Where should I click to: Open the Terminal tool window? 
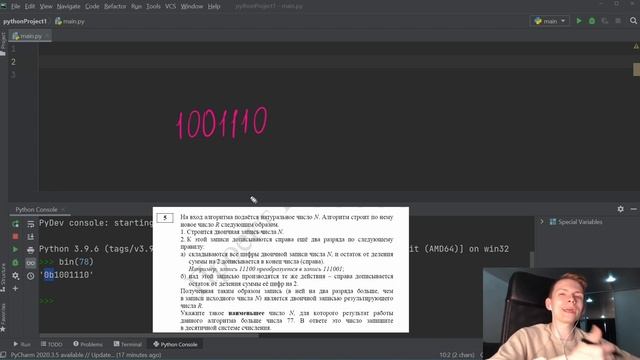pos(127,344)
